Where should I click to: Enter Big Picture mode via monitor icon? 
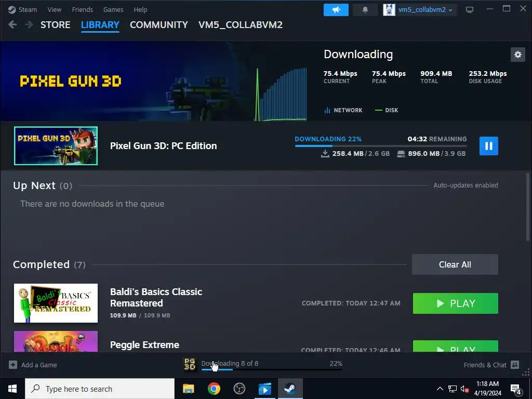click(x=470, y=10)
